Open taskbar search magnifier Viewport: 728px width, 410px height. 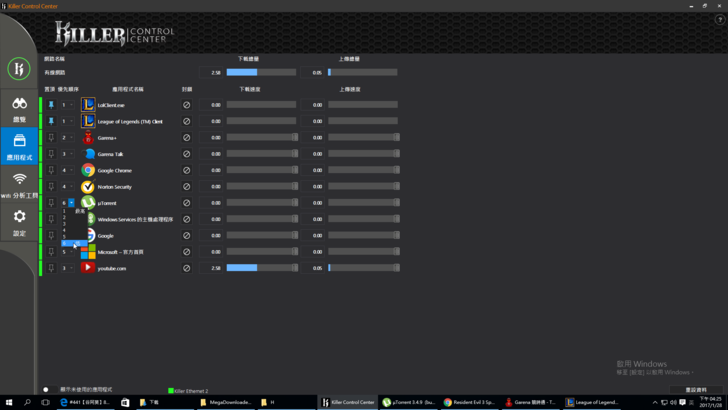(27, 402)
